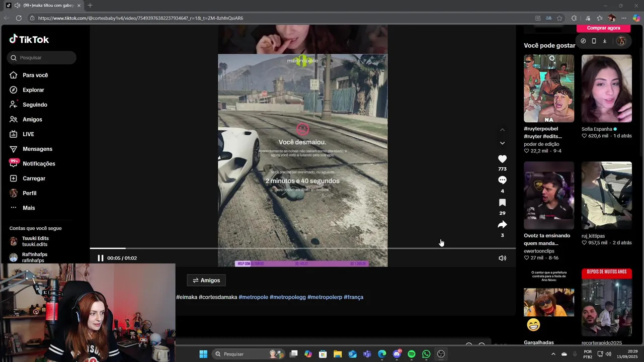Click the TikTok logo

tap(29, 39)
